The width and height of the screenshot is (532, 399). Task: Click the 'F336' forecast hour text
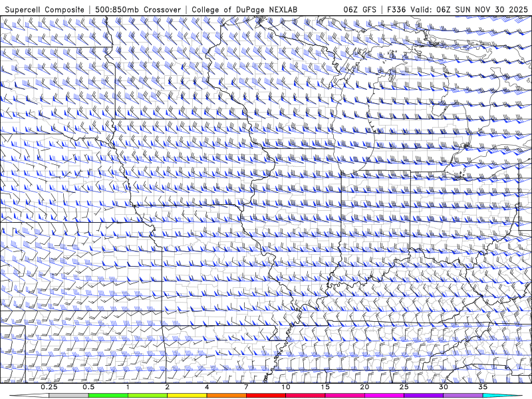[396, 10]
